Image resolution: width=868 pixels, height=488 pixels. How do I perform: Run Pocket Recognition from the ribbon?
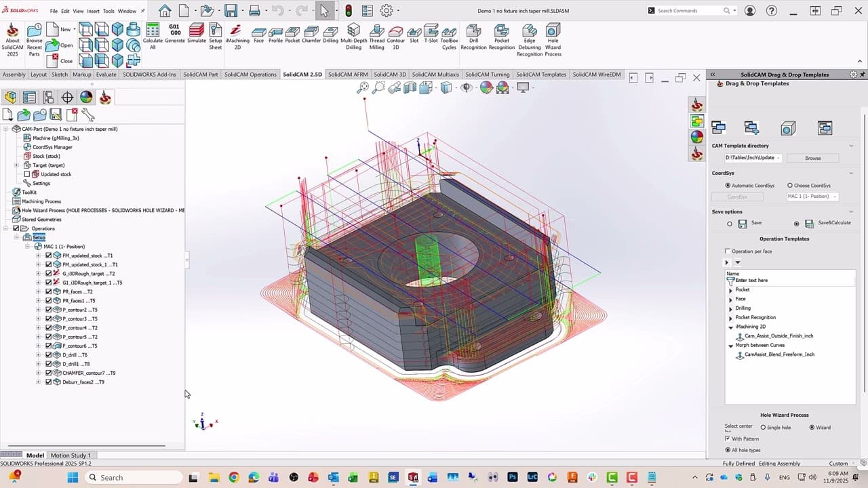tap(502, 37)
